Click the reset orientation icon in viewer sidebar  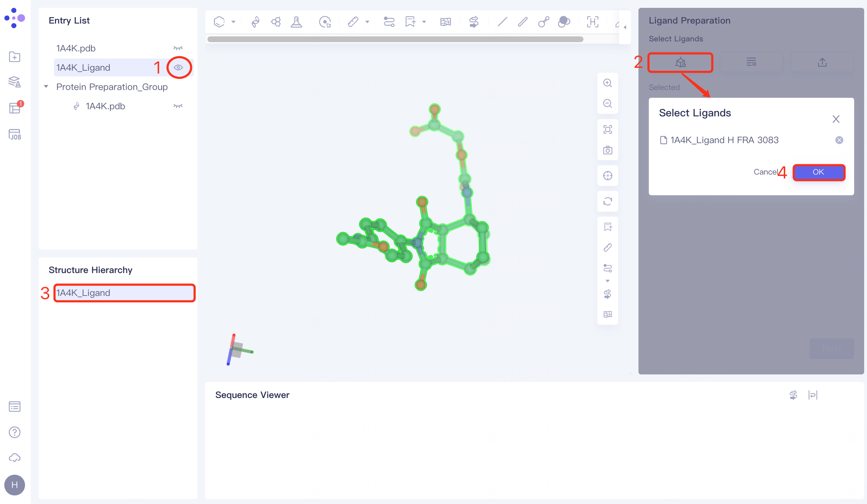pyautogui.click(x=607, y=201)
